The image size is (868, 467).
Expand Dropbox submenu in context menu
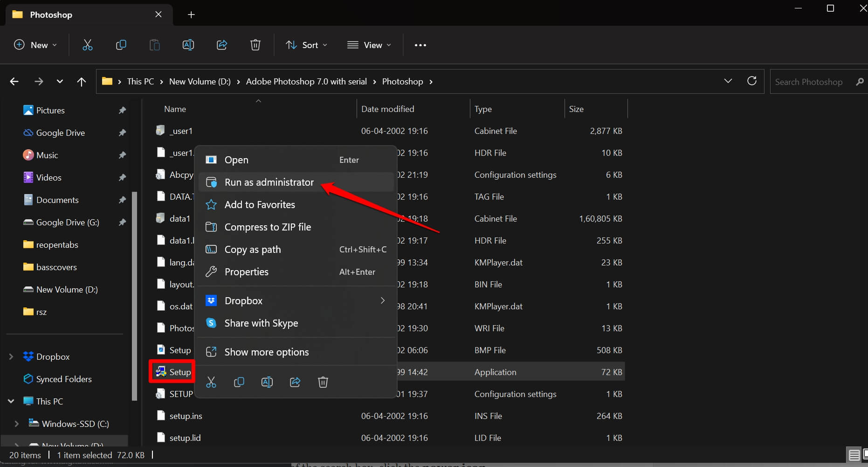382,300
